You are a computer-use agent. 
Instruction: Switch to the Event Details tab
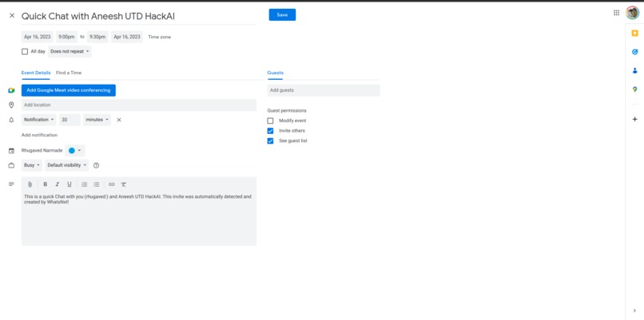click(x=36, y=73)
